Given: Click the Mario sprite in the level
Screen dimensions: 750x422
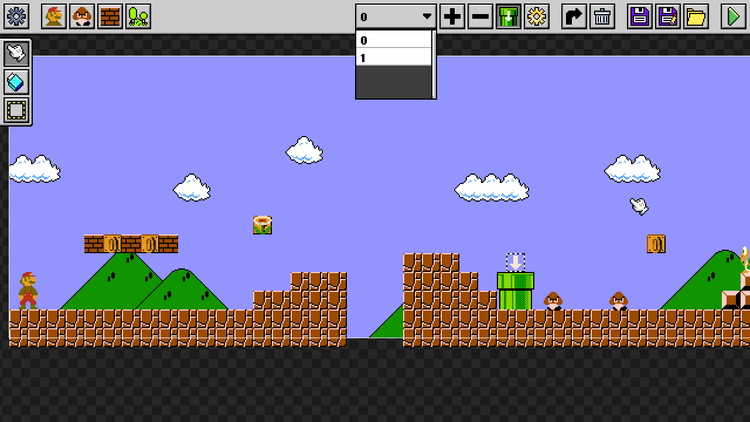Looking at the screenshot, I should [28, 290].
